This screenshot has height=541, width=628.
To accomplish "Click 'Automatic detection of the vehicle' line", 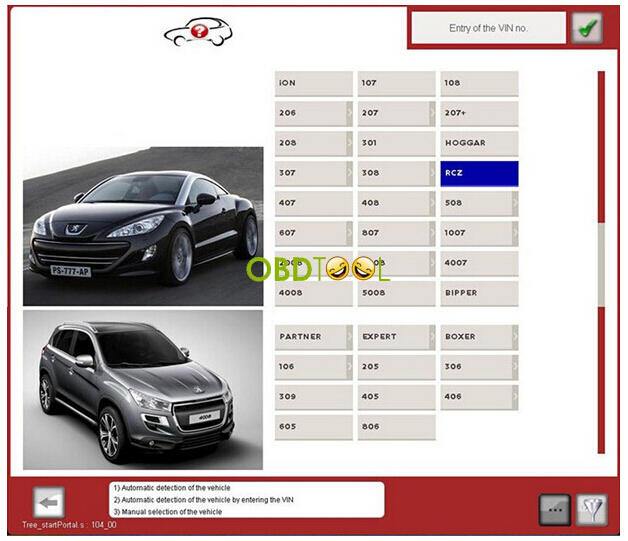I will pyautogui.click(x=172, y=488).
